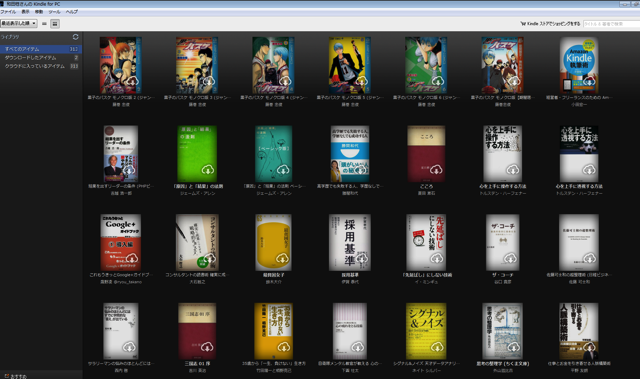Open サラリーマンの悩み book cover
Image resolution: width=640 pixels, height=379 pixels.
(121, 331)
